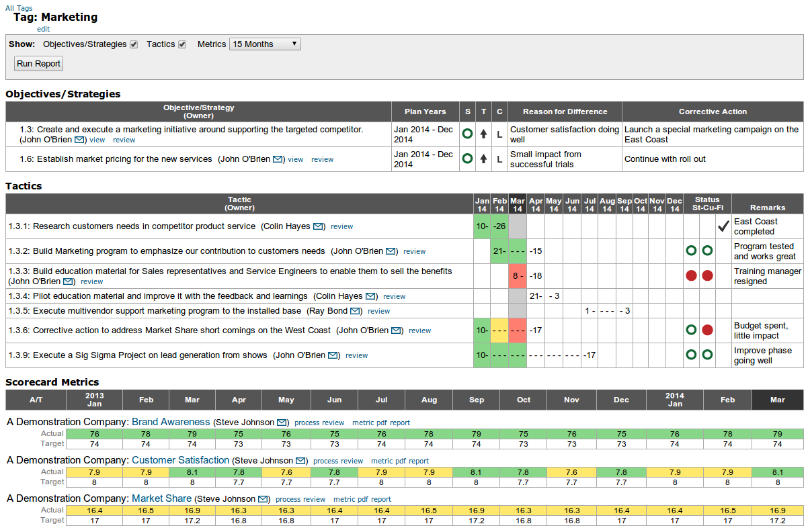Click the green status circle for objective 1.3
Screen dimensions: 810x532
pyautogui.click(x=467, y=134)
